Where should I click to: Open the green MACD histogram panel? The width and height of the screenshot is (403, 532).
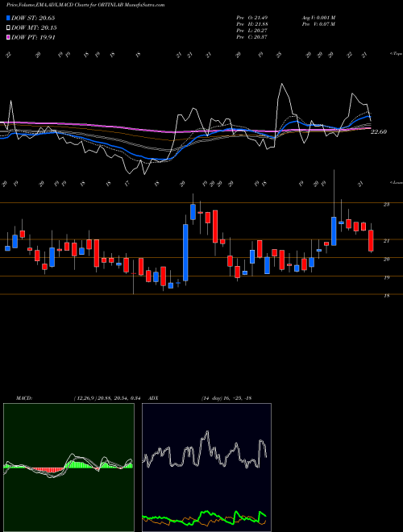click(69, 468)
